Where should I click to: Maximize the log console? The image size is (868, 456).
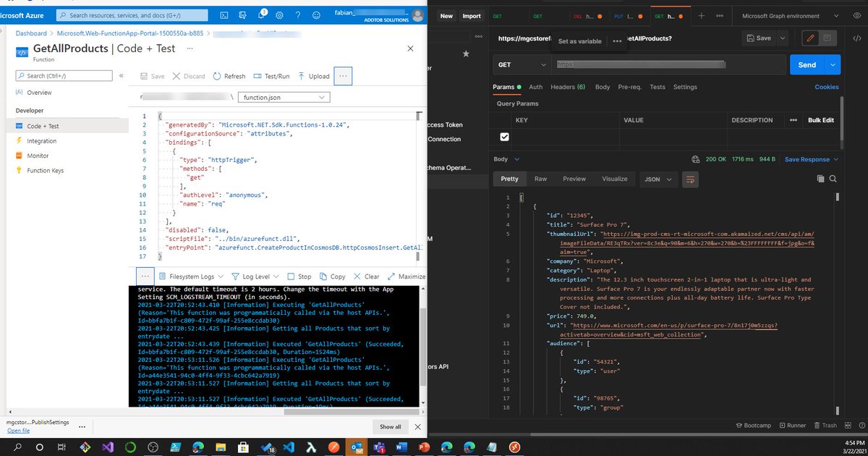pos(405,276)
